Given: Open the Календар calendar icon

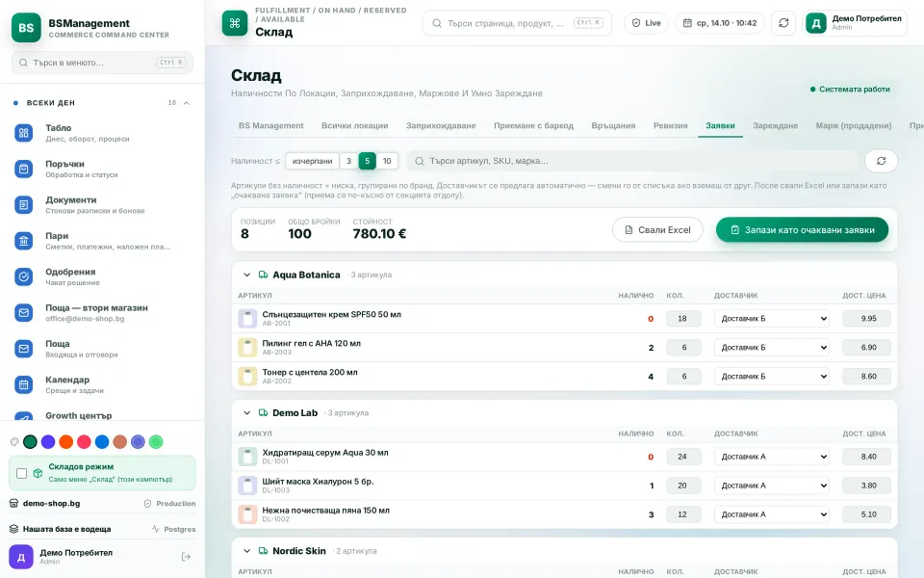Looking at the screenshot, I should (x=23, y=384).
